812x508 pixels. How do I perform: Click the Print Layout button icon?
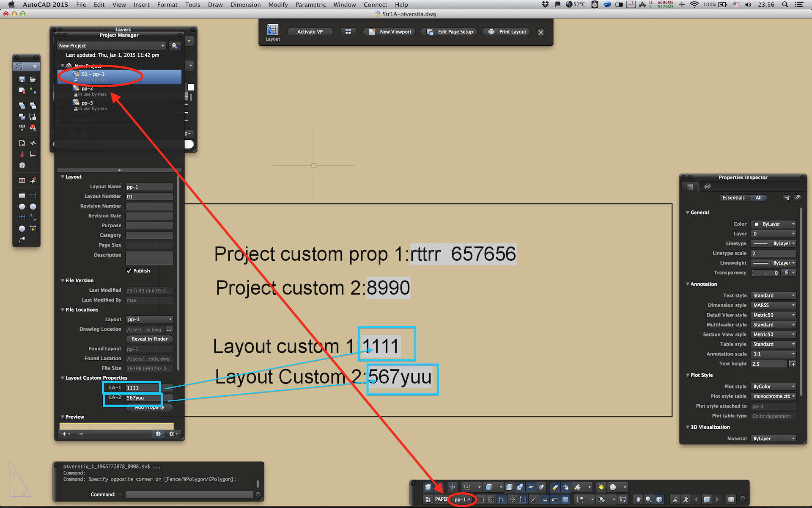click(490, 32)
